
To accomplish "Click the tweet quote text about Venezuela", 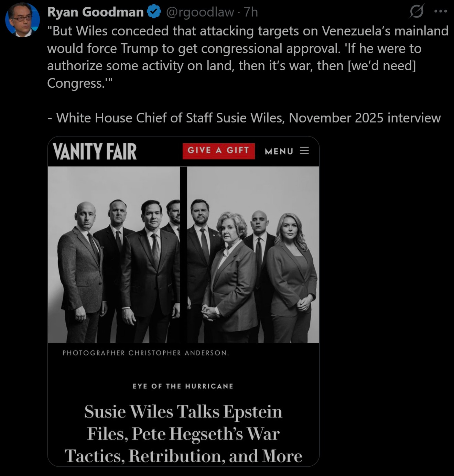I will 248,57.
